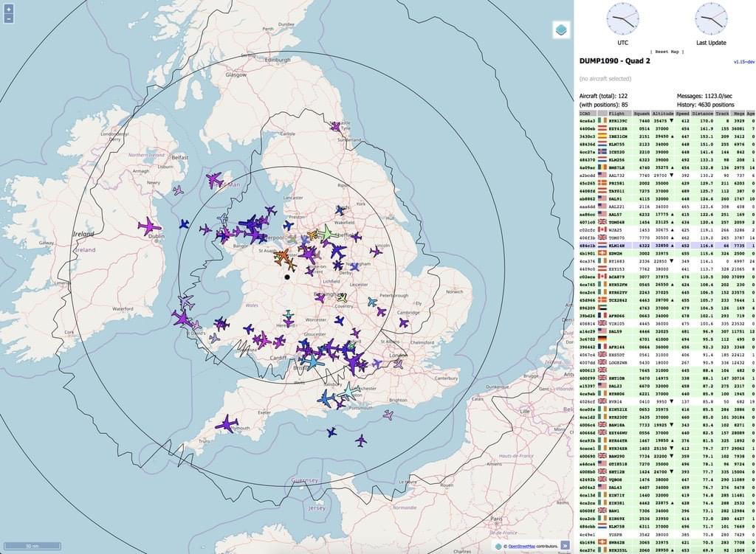Select the blue aircraft over Leeds

pos(341,210)
